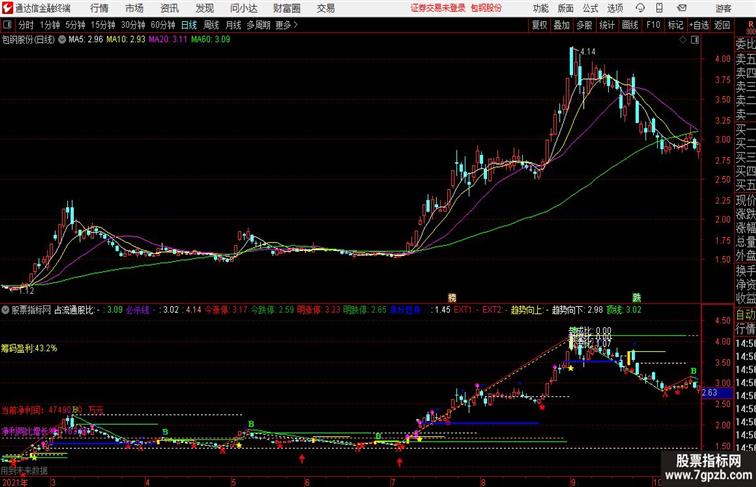
Task: Click the MA60: 3.09 value
Action: 210,40
